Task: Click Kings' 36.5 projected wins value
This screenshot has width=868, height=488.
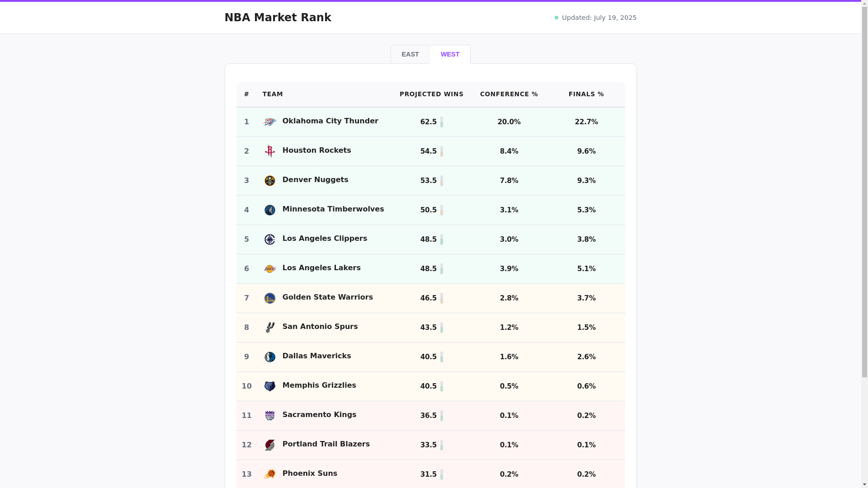Action: coord(428,416)
